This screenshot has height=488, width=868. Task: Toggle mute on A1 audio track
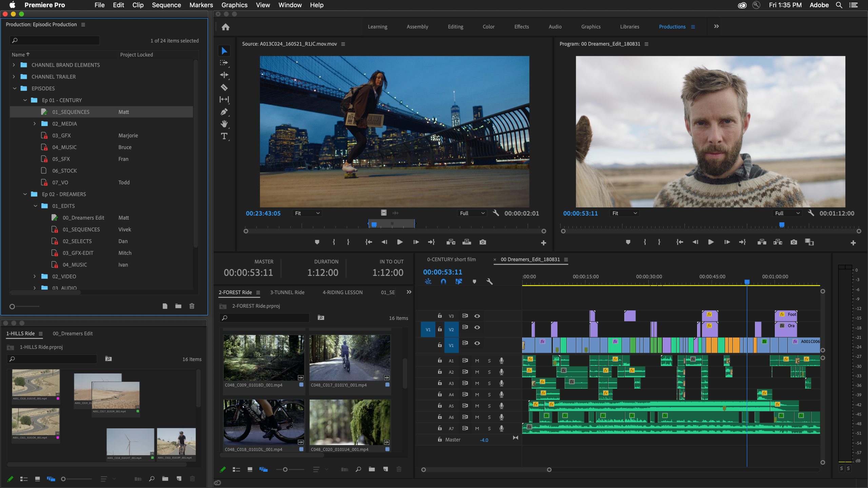pos(476,361)
